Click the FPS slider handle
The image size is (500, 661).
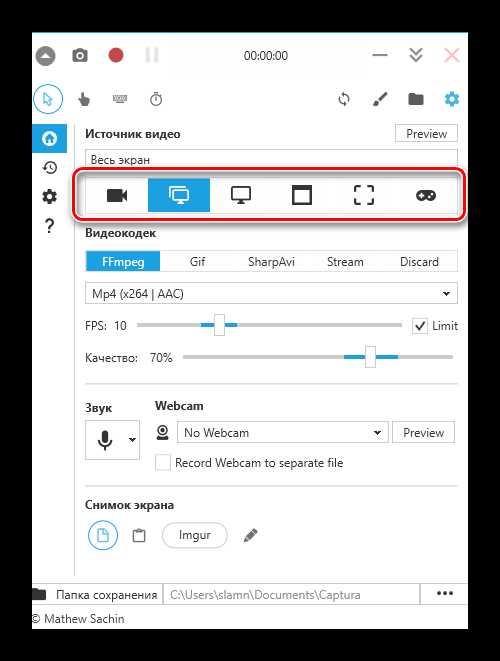(219, 325)
